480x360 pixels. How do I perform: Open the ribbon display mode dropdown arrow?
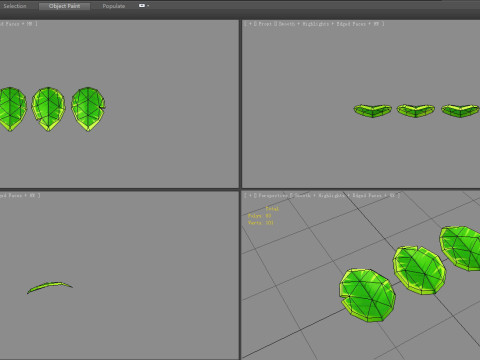[148, 6]
